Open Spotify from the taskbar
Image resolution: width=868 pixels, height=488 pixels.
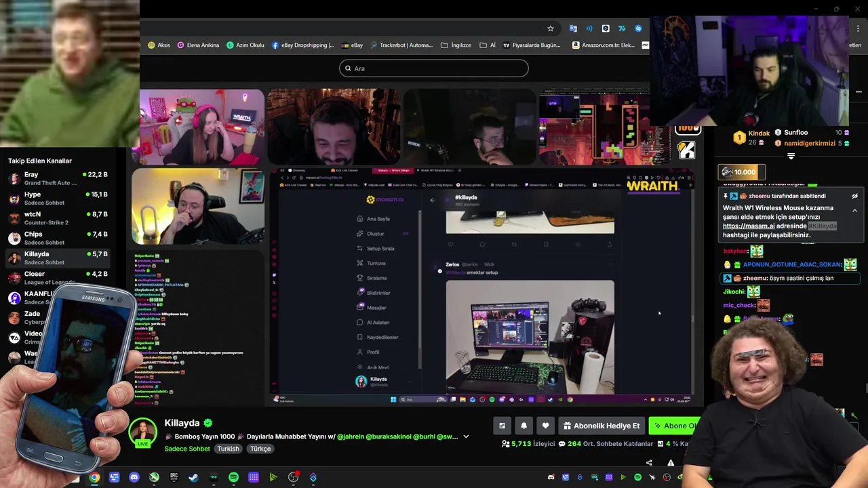pos(234,478)
